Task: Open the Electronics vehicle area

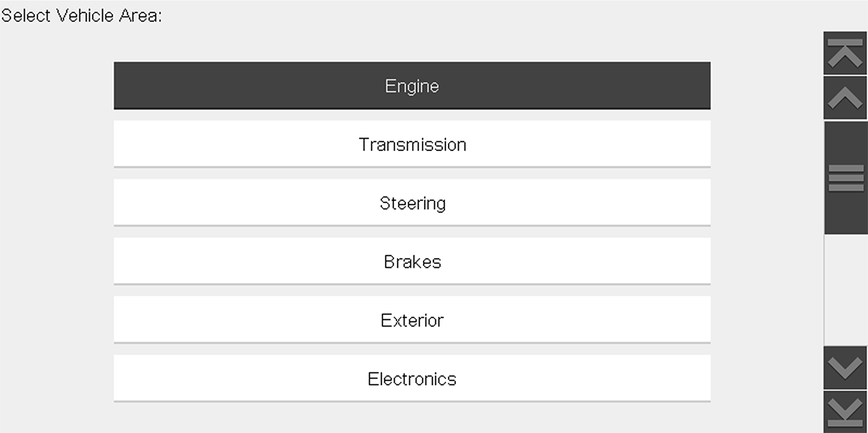Action: coord(411,379)
